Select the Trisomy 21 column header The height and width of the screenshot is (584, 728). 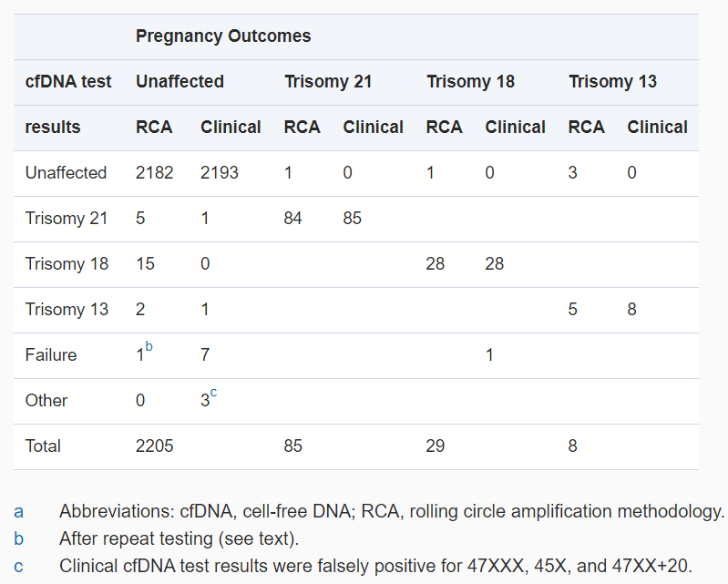click(328, 82)
